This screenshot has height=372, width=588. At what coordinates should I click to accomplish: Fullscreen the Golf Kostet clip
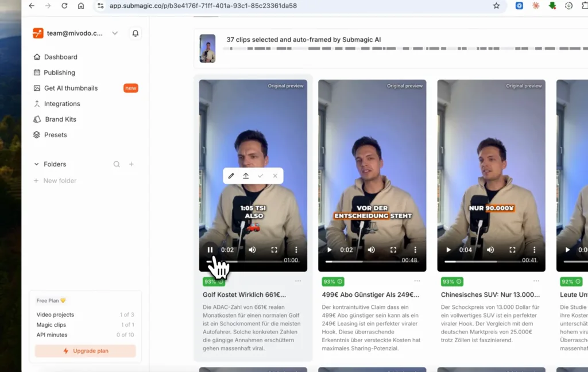click(274, 250)
